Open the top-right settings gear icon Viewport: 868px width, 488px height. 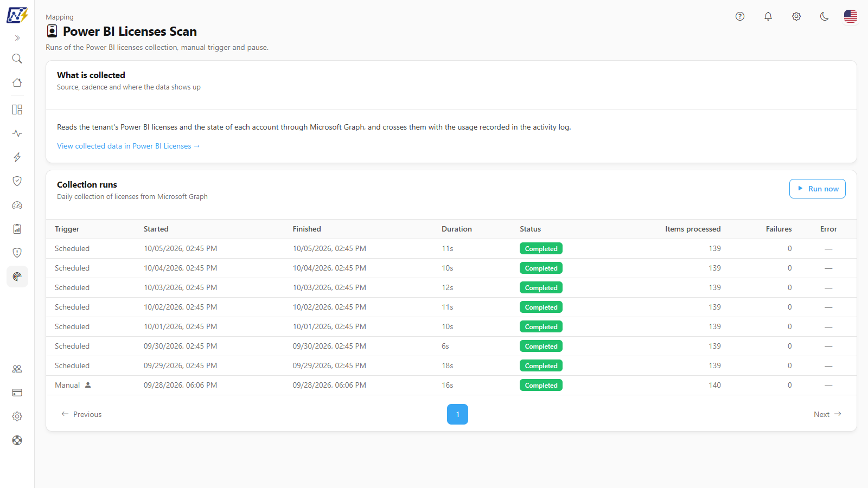[x=796, y=16]
